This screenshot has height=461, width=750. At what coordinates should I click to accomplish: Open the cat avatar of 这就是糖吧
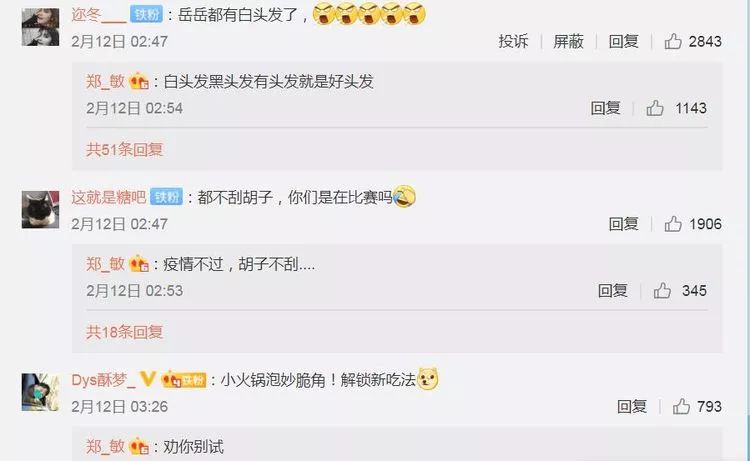point(41,209)
